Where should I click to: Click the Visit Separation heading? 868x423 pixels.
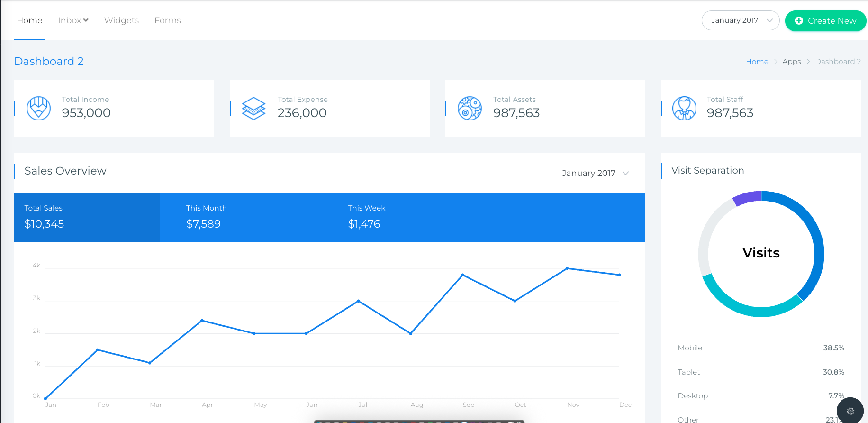click(707, 170)
